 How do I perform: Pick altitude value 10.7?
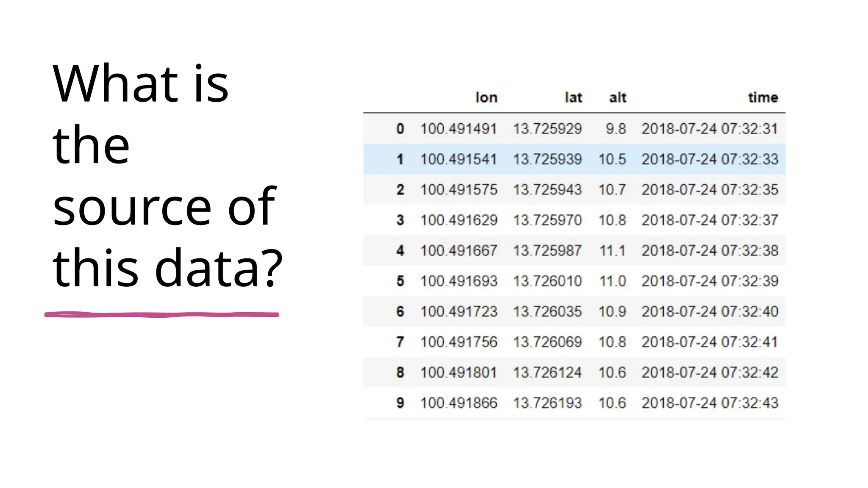[612, 189]
